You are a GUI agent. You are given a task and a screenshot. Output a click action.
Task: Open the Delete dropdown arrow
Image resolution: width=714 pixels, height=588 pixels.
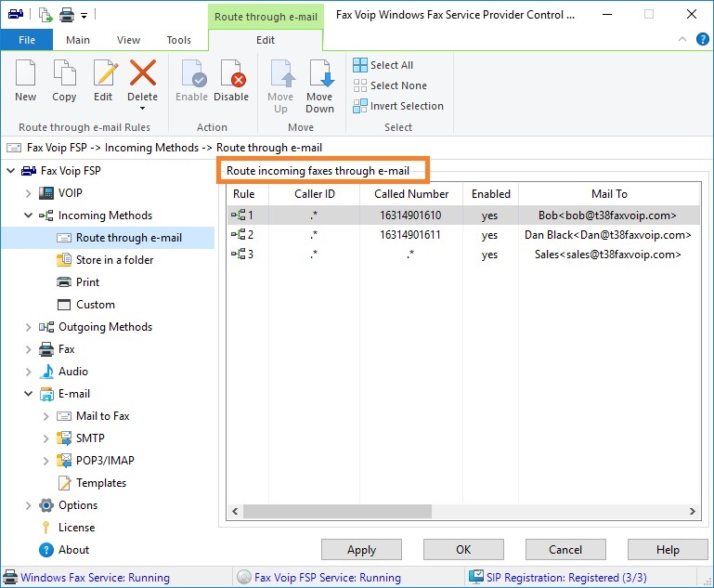point(143,109)
